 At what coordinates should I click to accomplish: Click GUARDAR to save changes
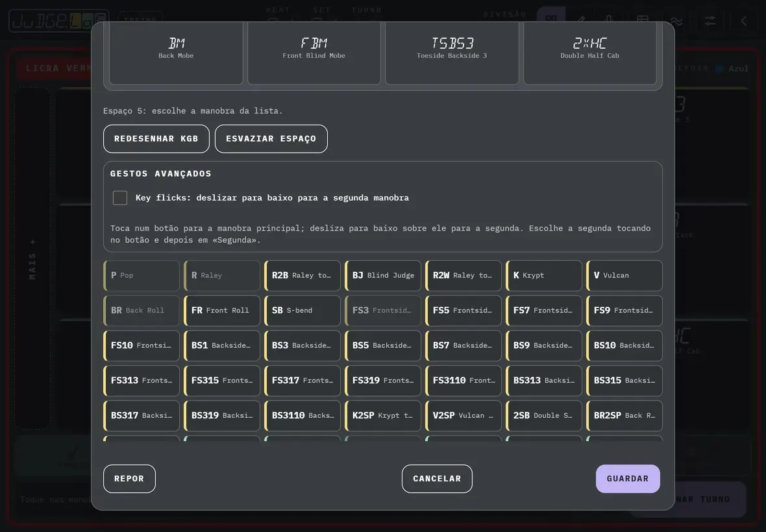(x=628, y=479)
